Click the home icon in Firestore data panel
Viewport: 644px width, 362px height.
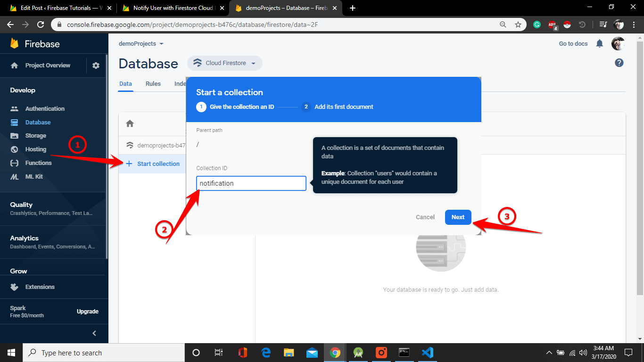(x=130, y=123)
